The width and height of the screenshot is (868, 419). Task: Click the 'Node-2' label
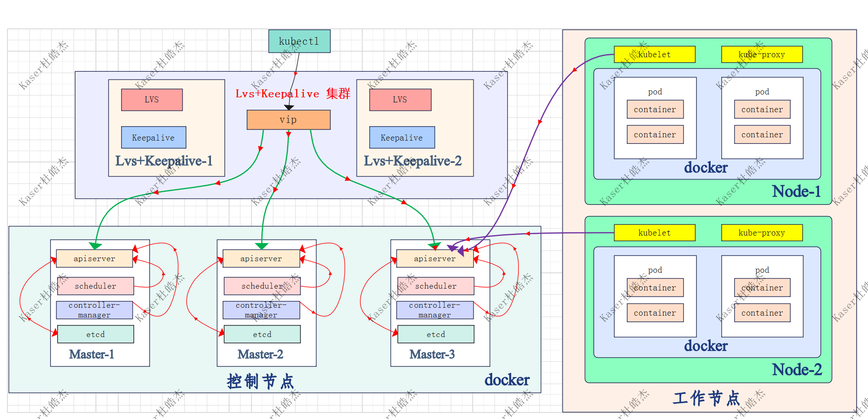(797, 370)
